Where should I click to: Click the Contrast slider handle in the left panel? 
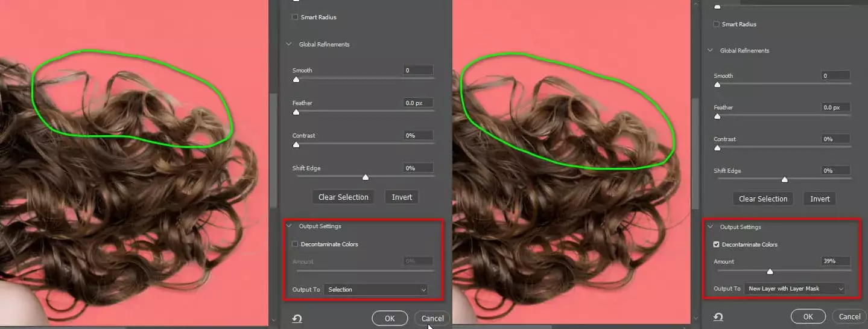tap(296, 144)
